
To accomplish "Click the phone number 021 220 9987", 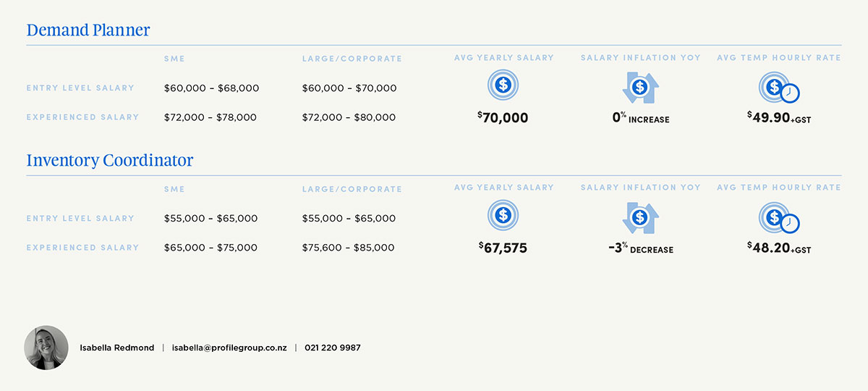I will click(333, 348).
